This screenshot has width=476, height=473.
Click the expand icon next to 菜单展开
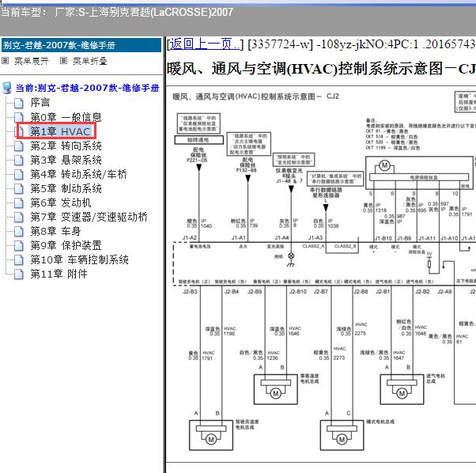click(x=6, y=61)
